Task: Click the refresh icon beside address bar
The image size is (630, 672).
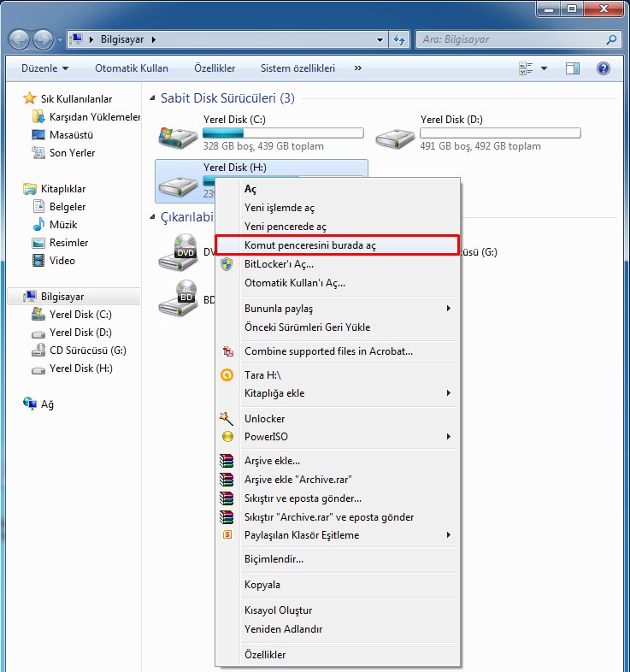Action: pyautogui.click(x=399, y=39)
